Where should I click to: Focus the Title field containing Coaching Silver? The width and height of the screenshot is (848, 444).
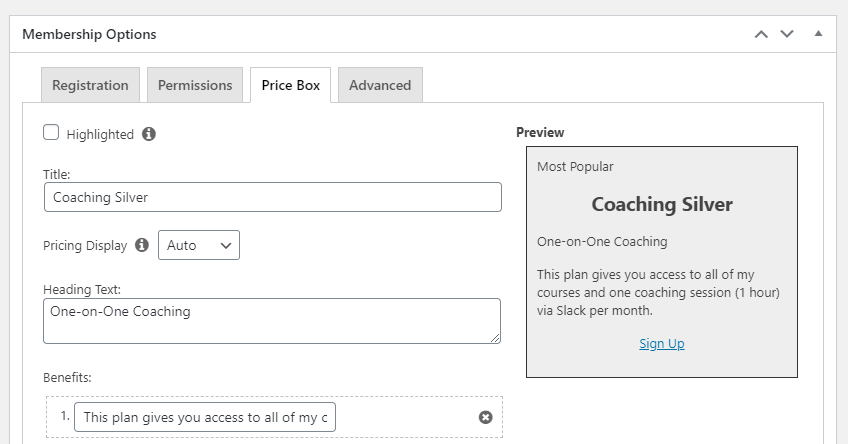pyautogui.click(x=272, y=197)
